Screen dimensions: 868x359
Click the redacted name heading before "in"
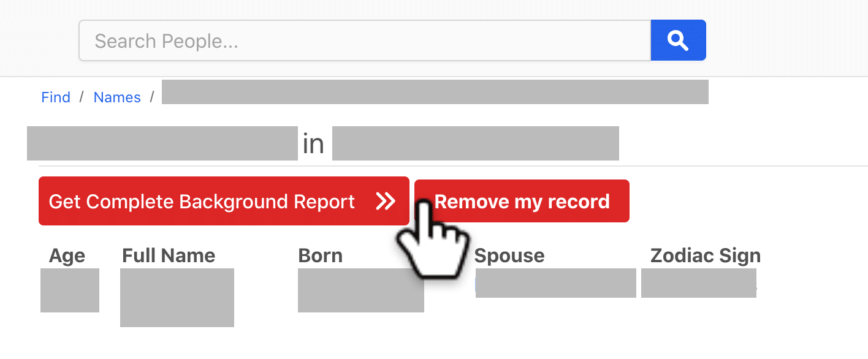(x=162, y=143)
